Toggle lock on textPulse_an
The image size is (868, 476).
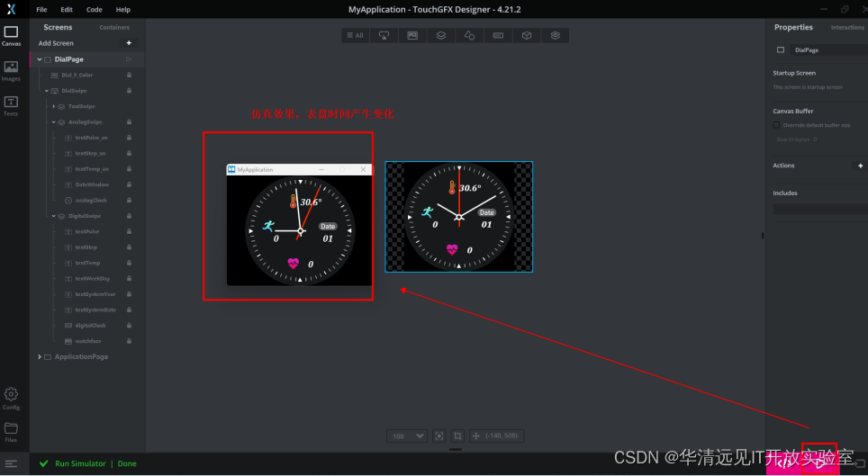pos(129,138)
